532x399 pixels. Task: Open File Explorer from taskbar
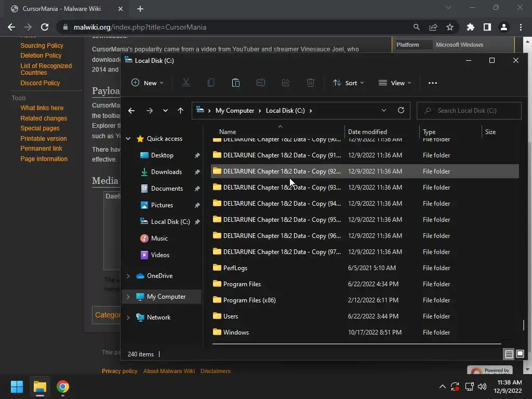click(x=39, y=387)
